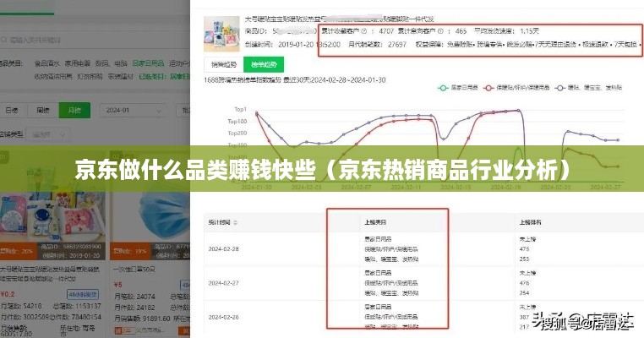Select the 灯饰照明 category
644x338 pixels.
[x=90, y=76]
